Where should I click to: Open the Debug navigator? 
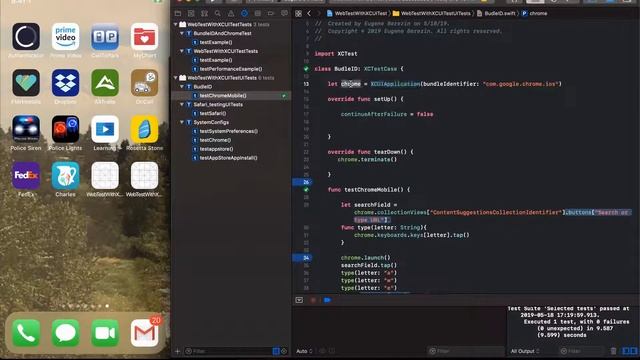[x=258, y=13]
